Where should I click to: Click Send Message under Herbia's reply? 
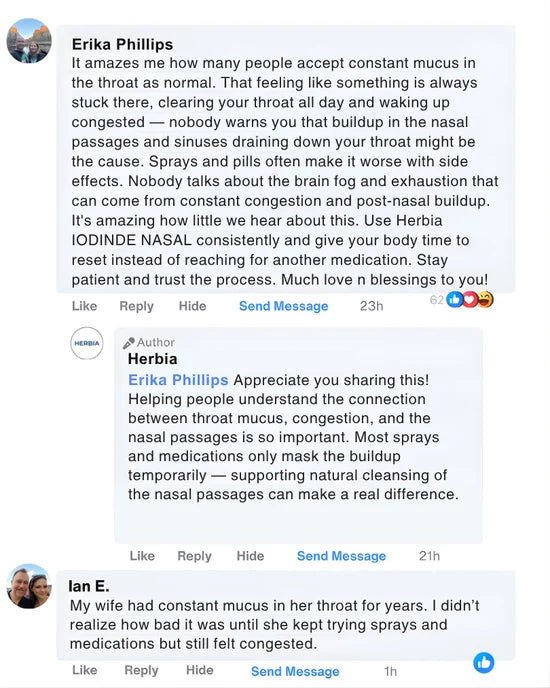[342, 556]
